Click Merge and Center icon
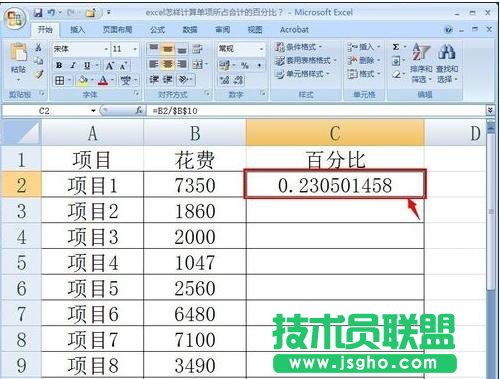Image resolution: width=500 pixels, height=379 pixels. pyautogui.click(x=197, y=64)
